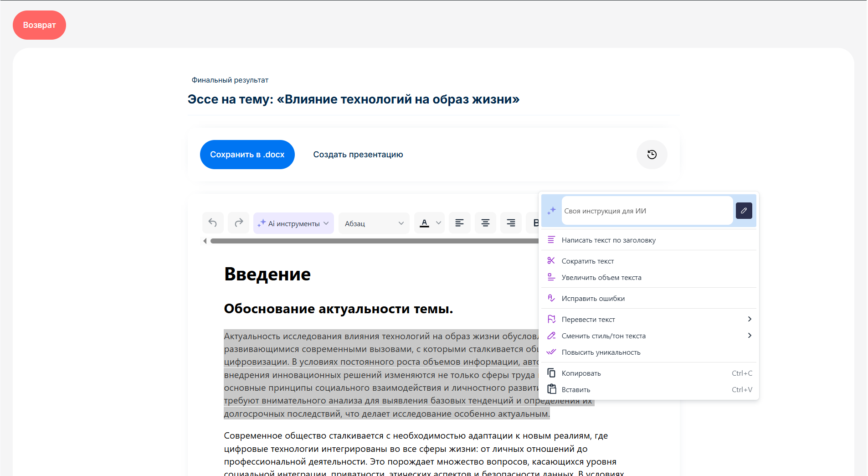Center-align the text
Viewport: 868px width, 476px height.
pos(485,223)
